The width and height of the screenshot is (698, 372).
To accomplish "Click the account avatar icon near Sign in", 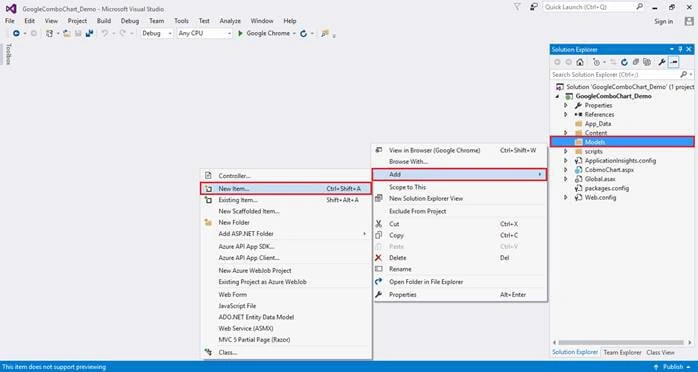I will click(x=689, y=21).
